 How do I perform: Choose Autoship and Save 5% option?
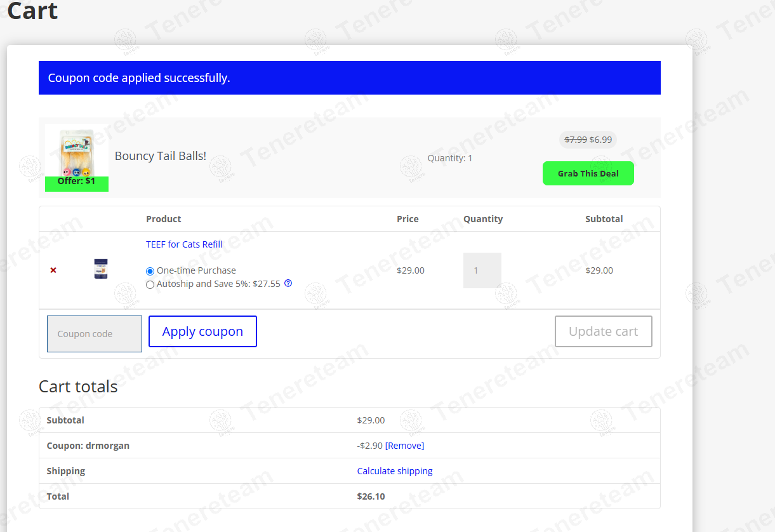coord(150,284)
